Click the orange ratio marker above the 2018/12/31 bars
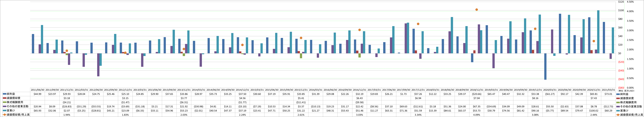 [x=477, y=10]
